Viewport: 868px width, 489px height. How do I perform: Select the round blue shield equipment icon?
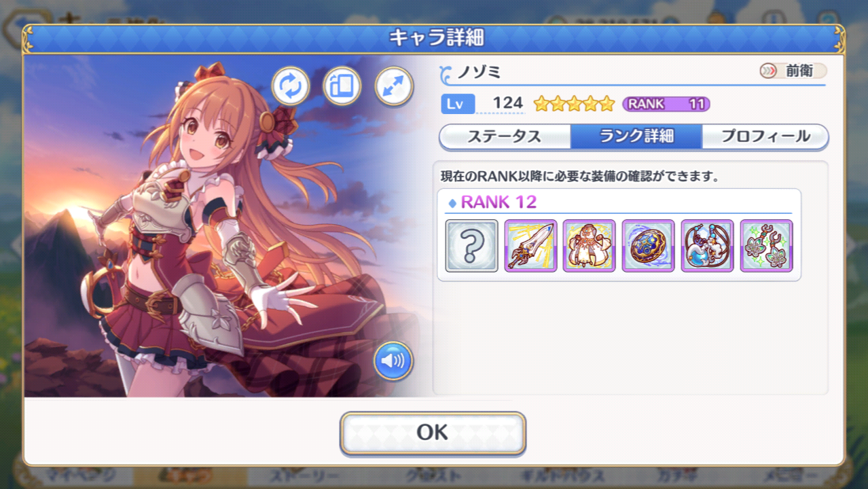[x=649, y=246]
